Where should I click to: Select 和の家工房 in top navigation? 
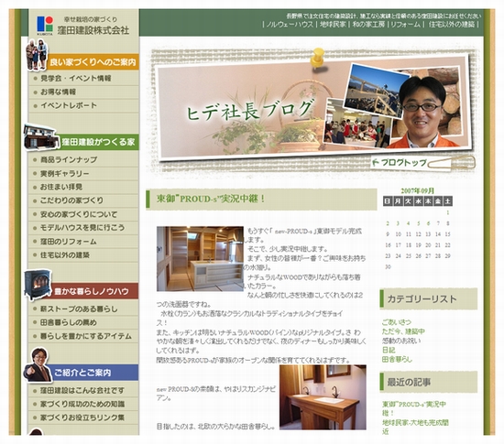(368, 25)
